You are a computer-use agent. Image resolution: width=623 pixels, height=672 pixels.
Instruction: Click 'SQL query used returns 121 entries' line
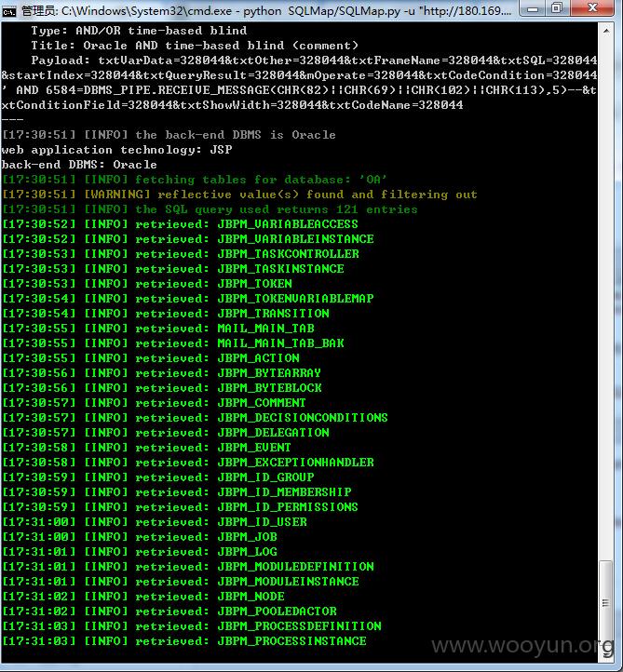[210, 209]
